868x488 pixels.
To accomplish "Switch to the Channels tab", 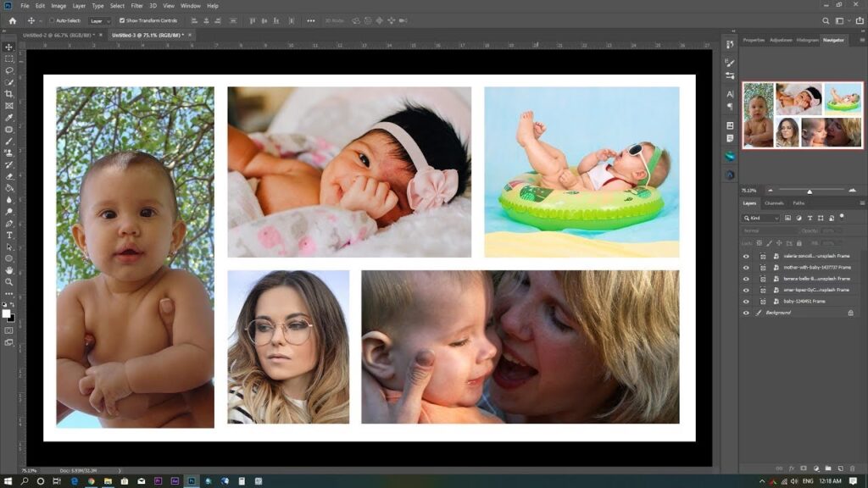I will point(774,203).
